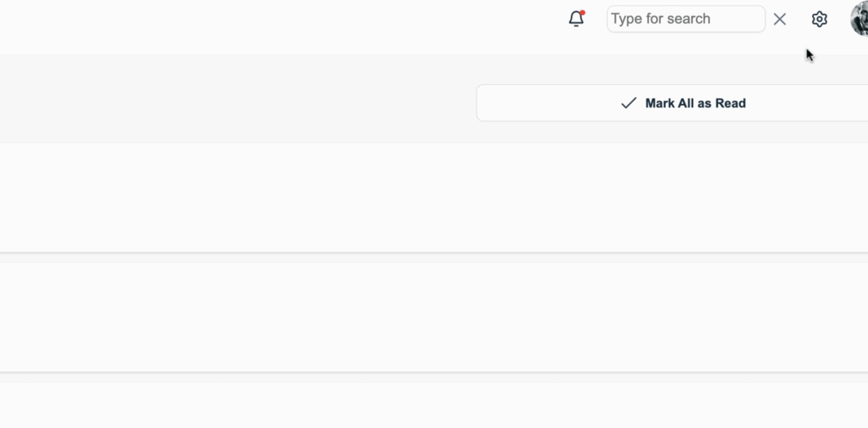Click the red unread badge on the bell
The image size is (868, 428).
point(583,13)
